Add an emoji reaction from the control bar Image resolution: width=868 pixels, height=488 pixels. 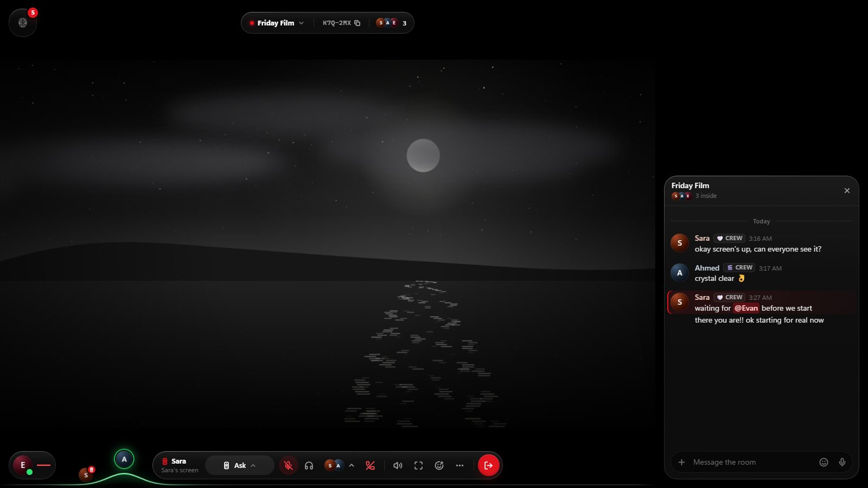439,465
